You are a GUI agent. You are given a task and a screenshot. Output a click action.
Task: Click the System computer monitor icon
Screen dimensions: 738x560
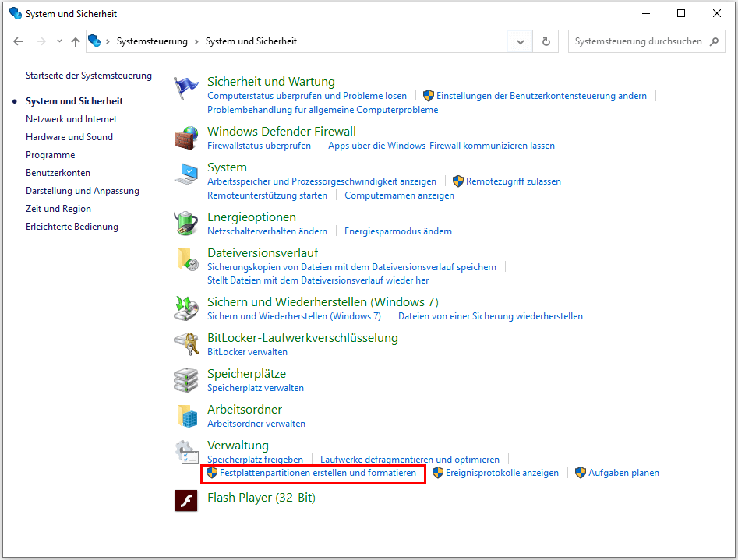click(x=186, y=174)
